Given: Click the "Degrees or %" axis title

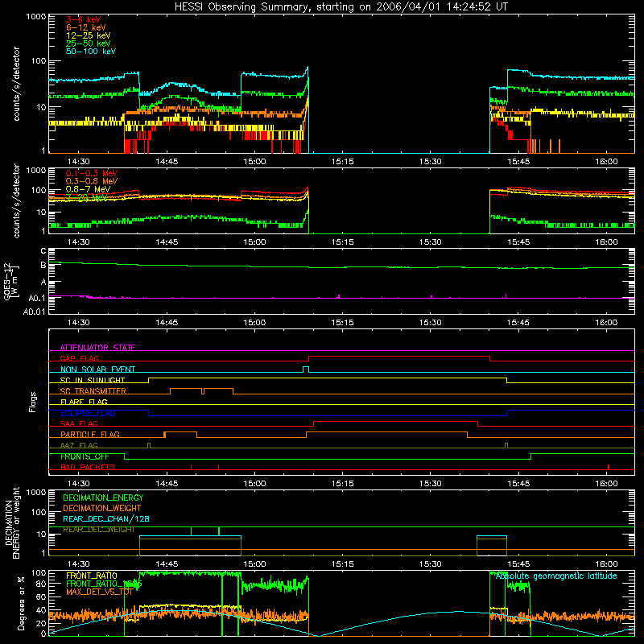Looking at the screenshot, I should pos(22,603).
